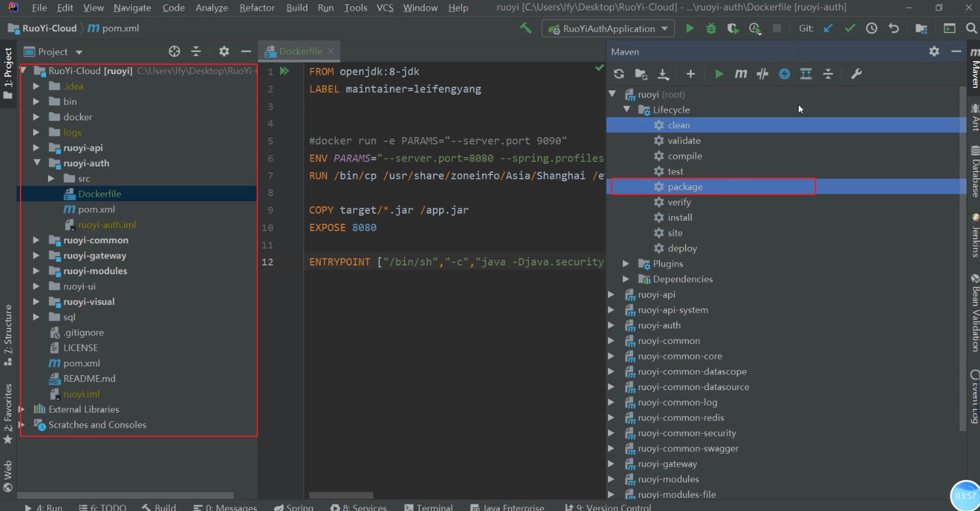
Task: Open the Navigate menu
Action: click(x=132, y=7)
